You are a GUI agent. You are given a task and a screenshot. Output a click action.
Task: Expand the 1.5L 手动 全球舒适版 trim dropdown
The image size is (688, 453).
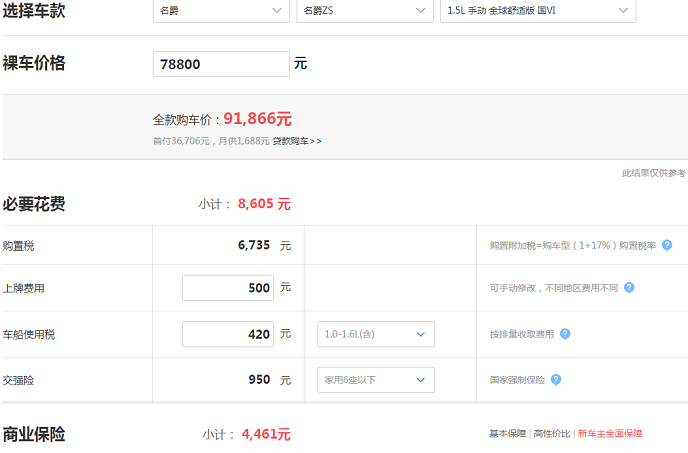(538, 11)
